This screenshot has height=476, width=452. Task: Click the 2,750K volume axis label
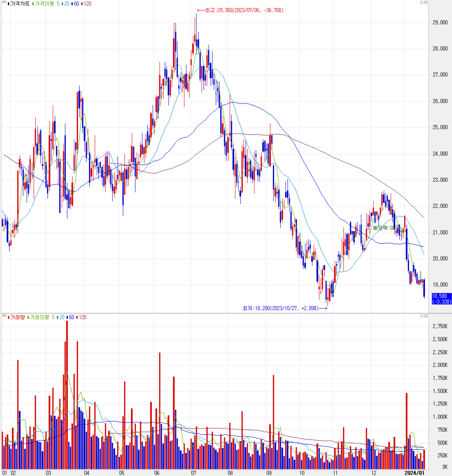point(440,326)
